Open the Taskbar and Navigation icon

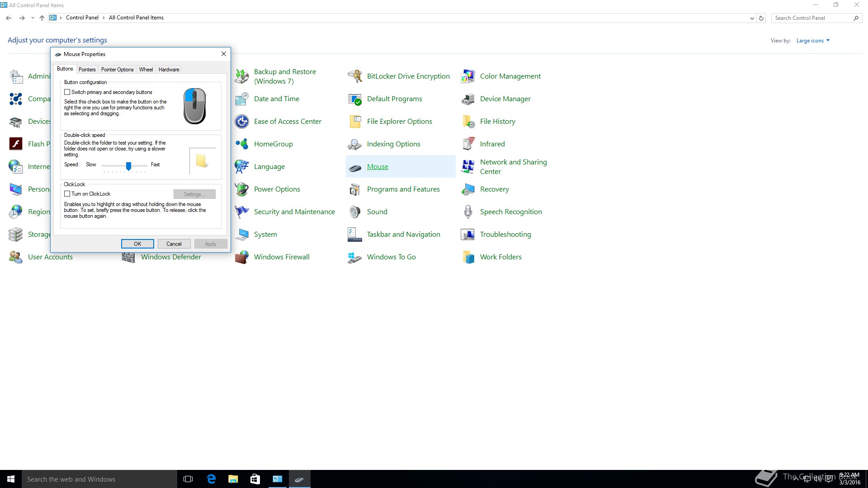click(x=355, y=235)
